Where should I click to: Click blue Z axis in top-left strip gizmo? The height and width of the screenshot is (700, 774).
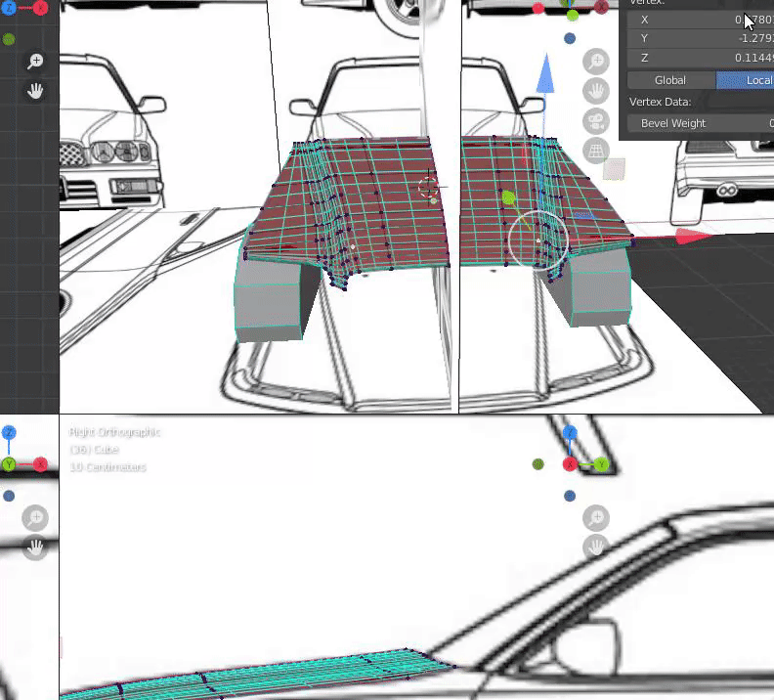(x=10, y=8)
